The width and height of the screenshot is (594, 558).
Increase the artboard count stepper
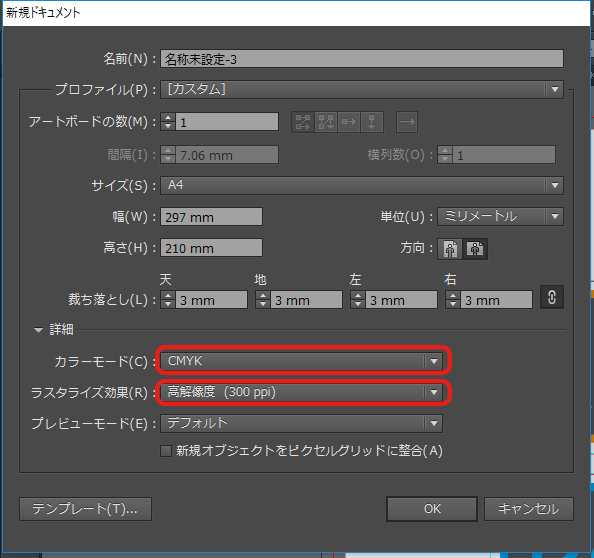[168, 117]
